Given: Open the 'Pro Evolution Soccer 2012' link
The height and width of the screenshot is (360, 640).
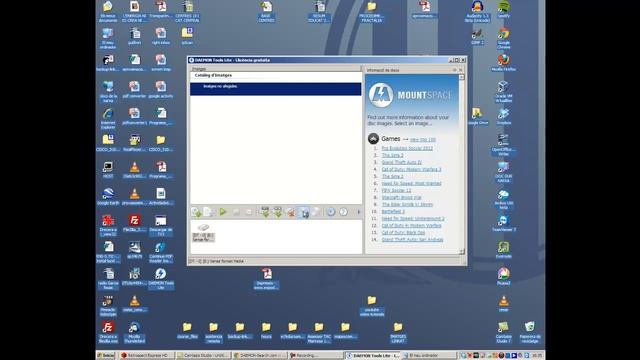Looking at the screenshot, I should (x=407, y=148).
